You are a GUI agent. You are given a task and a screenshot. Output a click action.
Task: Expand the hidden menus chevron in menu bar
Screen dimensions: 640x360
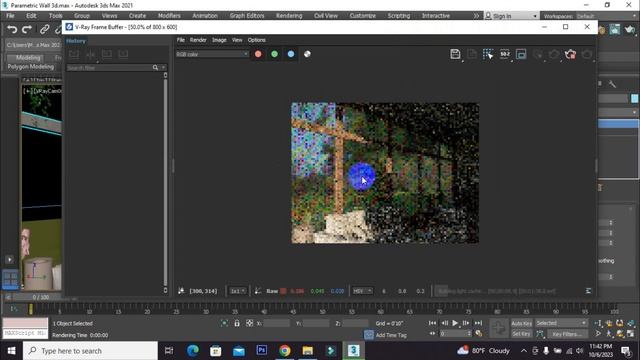476,16
